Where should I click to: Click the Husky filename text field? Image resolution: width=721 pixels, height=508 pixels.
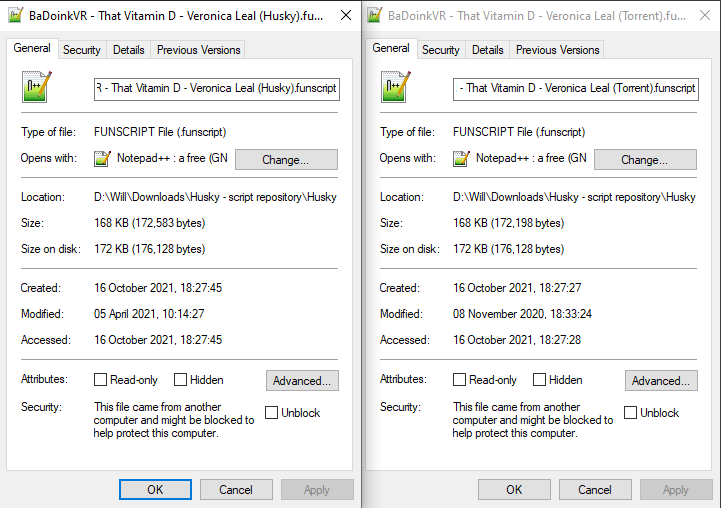(217, 89)
